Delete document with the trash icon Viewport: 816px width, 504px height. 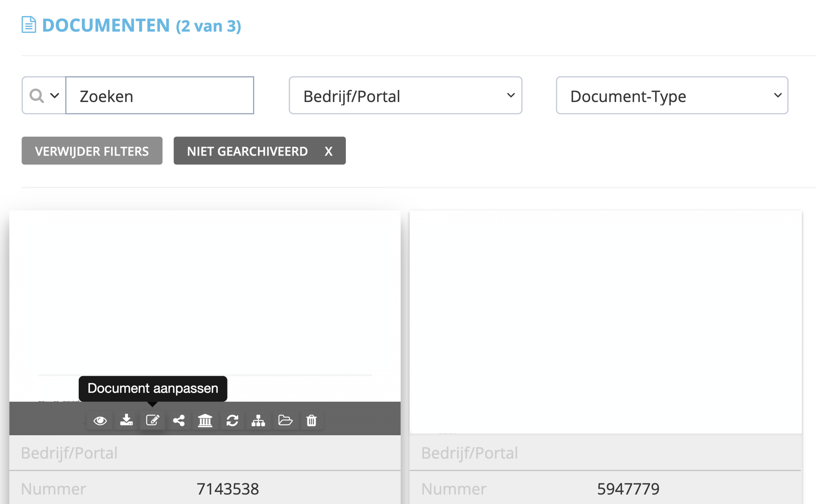point(311,421)
